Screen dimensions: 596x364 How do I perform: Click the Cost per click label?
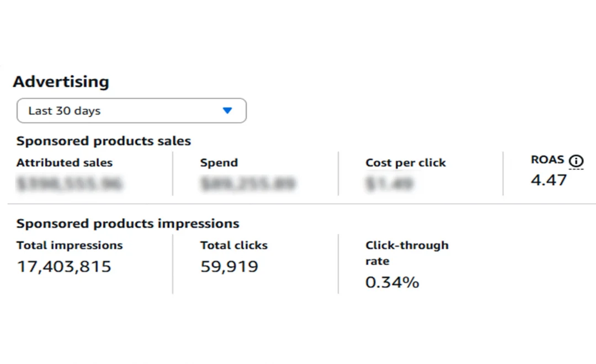click(406, 163)
